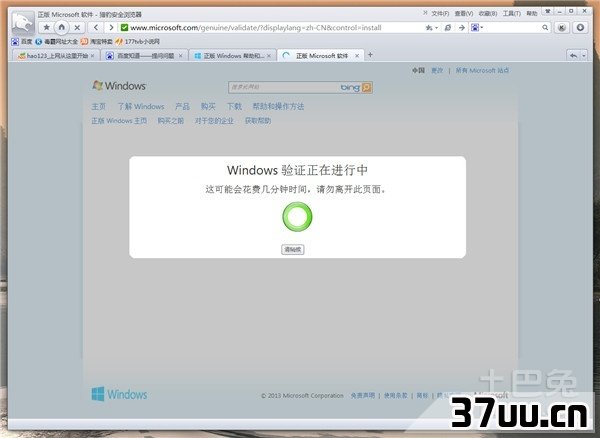Open the 了解 Windows navigation link
The height and width of the screenshot is (438, 600).
coord(140,106)
